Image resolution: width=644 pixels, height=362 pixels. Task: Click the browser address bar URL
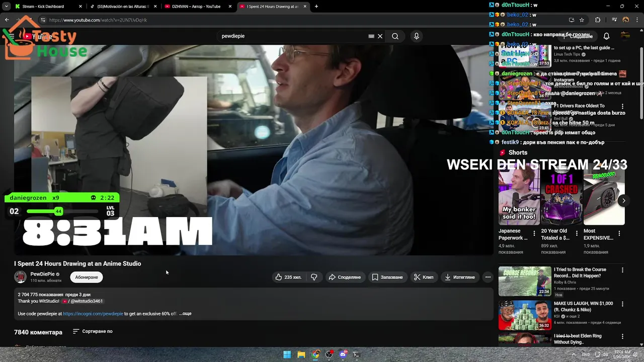tap(98, 20)
